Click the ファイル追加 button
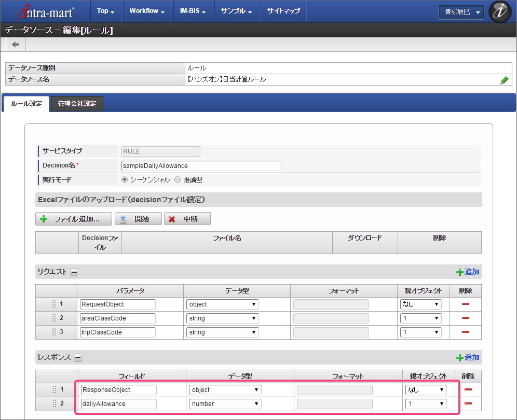The height and width of the screenshot is (420, 517). pos(74,219)
